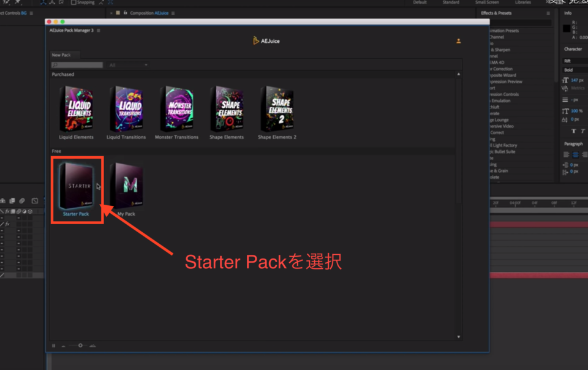Open AEJuice Pack Manager 3 panel menu

click(99, 31)
